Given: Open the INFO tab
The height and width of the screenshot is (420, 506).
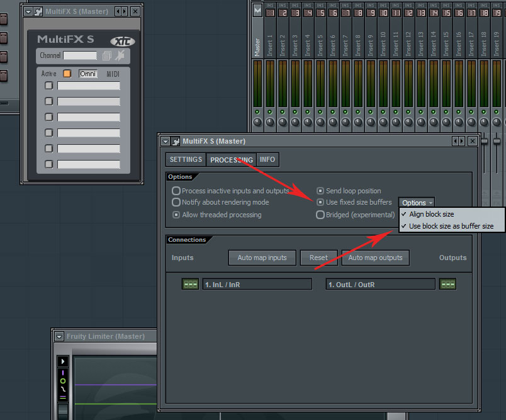Looking at the screenshot, I should pos(267,159).
